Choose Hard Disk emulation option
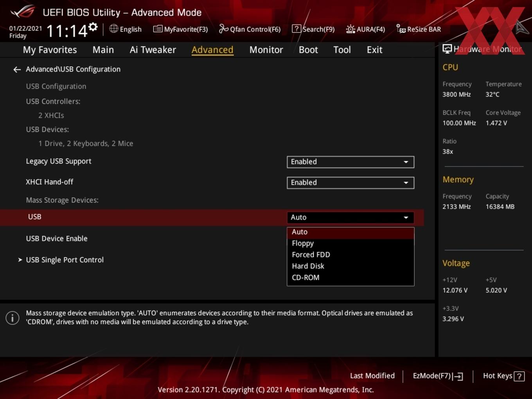The height and width of the screenshot is (399, 532). [x=350, y=266]
